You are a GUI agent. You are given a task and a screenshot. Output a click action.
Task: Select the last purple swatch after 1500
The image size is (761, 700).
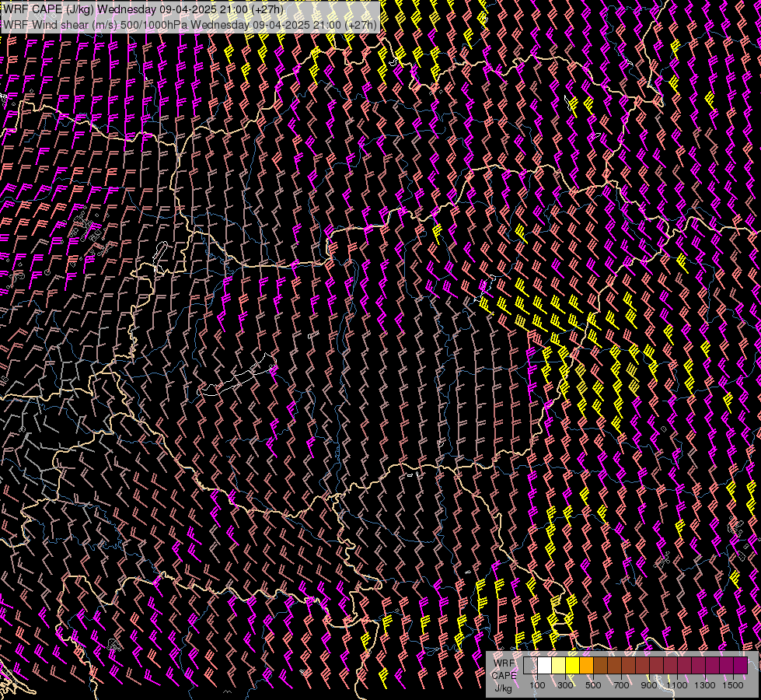click(x=741, y=666)
